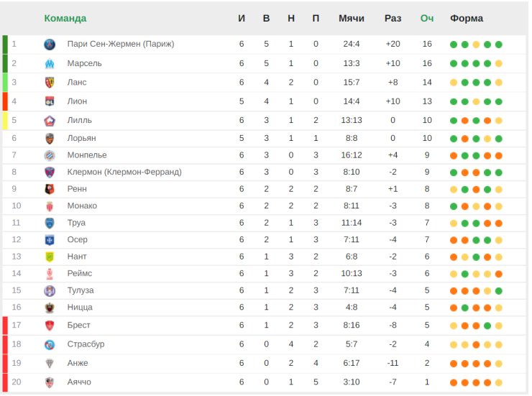The image size is (532, 396).
Task: Click the Marseille club crest icon
Action: (x=50, y=63)
